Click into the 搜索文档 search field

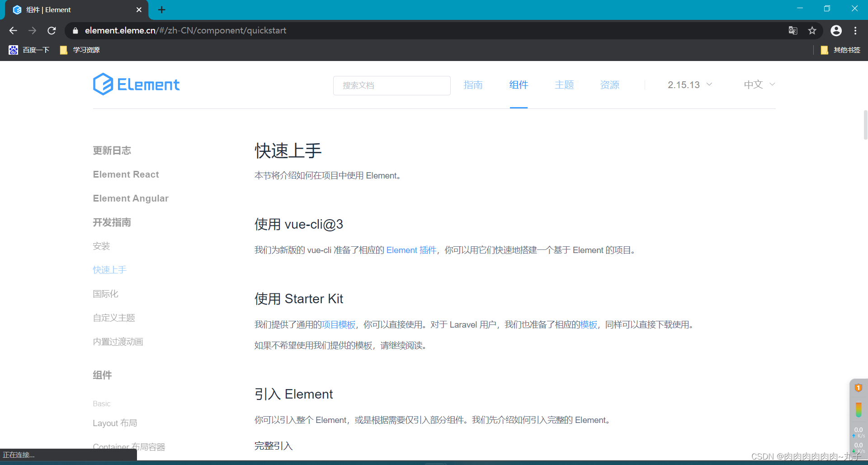392,85
